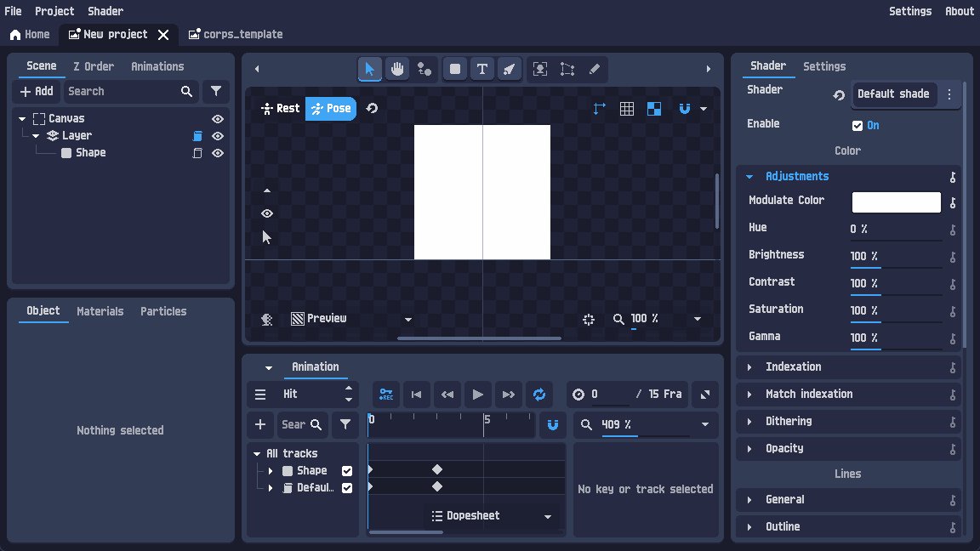Click the center view crosshair icon
980x551 pixels.
(588, 319)
